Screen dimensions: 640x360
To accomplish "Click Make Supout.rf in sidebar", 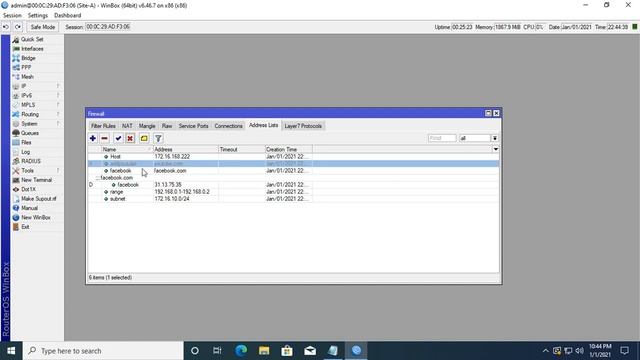I will point(39,199).
